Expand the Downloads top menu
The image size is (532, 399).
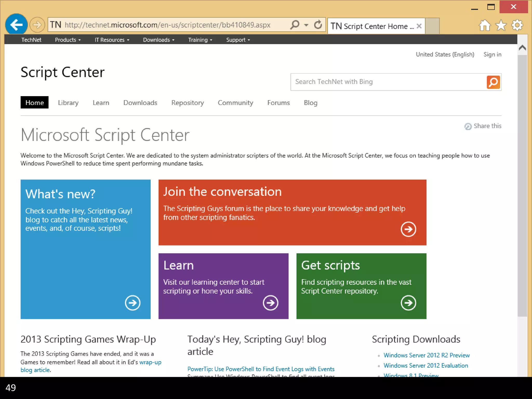tap(158, 40)
